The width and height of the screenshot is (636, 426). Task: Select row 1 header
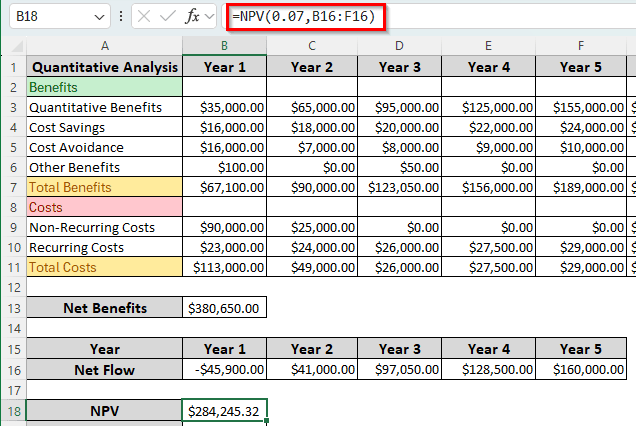pos(14,67)
